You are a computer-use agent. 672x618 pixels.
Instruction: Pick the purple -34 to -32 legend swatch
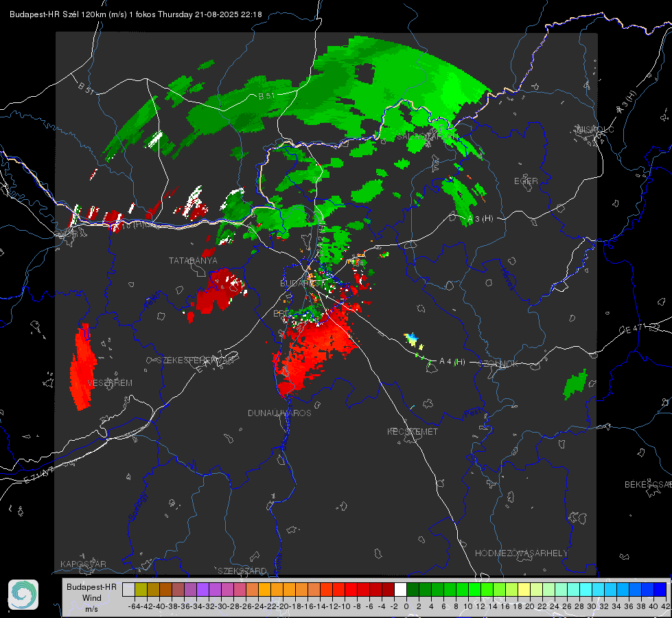point(202,590)
